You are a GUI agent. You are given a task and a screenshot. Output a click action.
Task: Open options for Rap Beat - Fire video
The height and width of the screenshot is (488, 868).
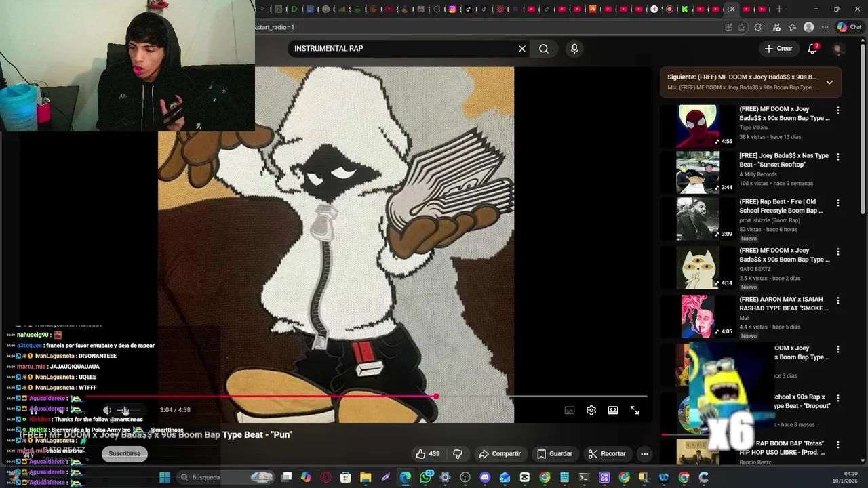point(838,203)
